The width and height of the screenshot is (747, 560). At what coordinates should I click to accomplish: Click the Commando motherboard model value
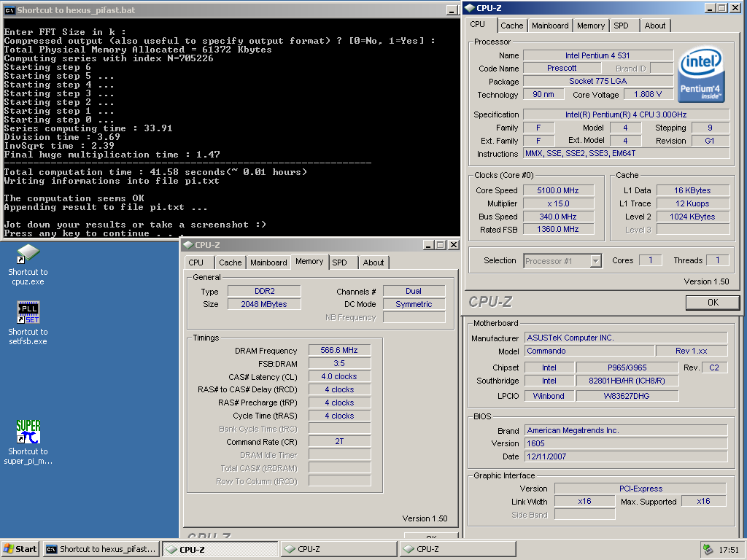(x=589, y=351)
